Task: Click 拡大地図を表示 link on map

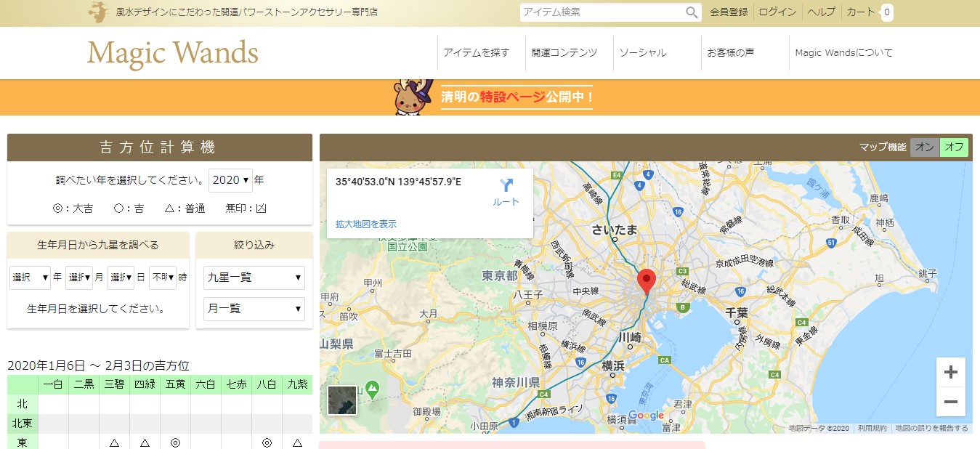Action: click(x=366, y=224)
